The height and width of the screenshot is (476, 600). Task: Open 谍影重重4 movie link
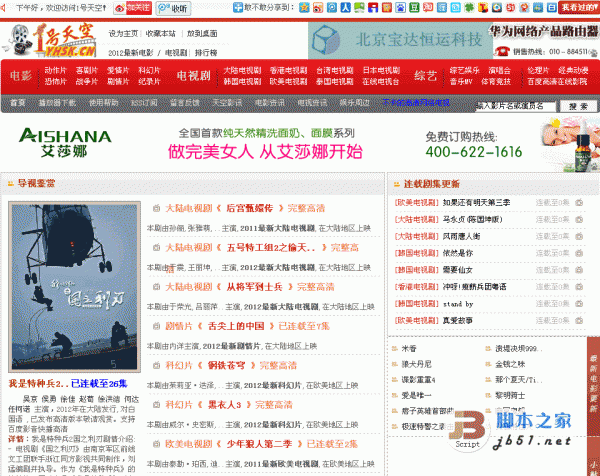pos(418,380)
